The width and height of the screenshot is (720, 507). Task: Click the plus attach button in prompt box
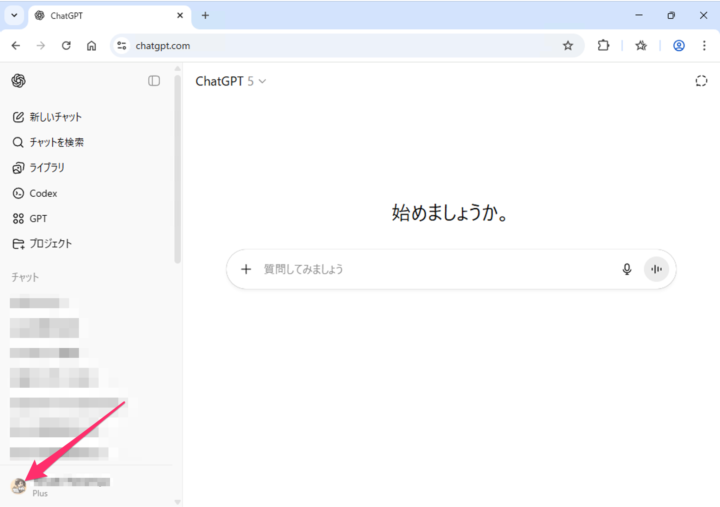click(x=246, y=269)
